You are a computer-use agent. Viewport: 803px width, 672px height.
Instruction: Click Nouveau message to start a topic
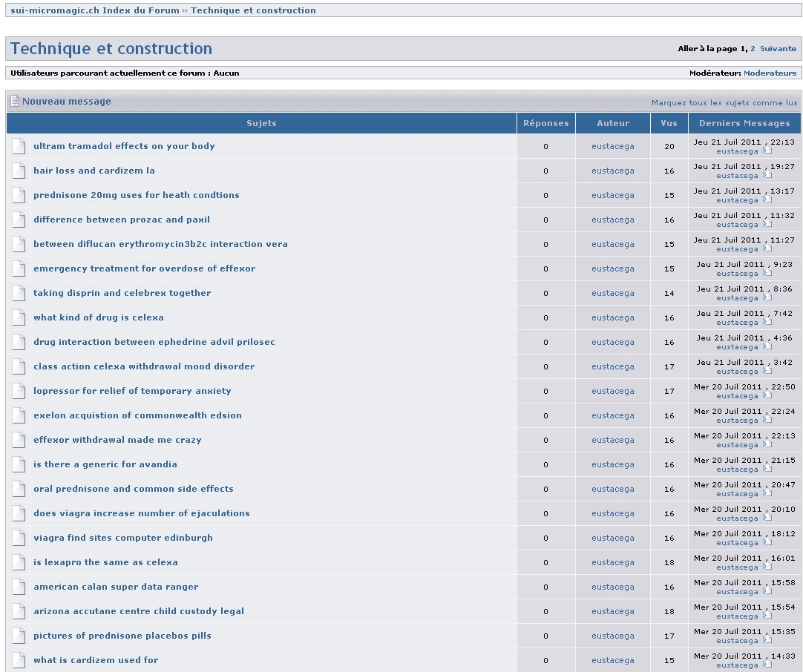pos(66,102)
